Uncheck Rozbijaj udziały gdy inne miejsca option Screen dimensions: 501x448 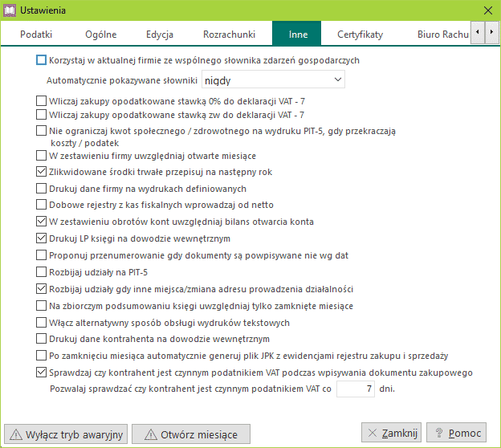tap(41, 289)
